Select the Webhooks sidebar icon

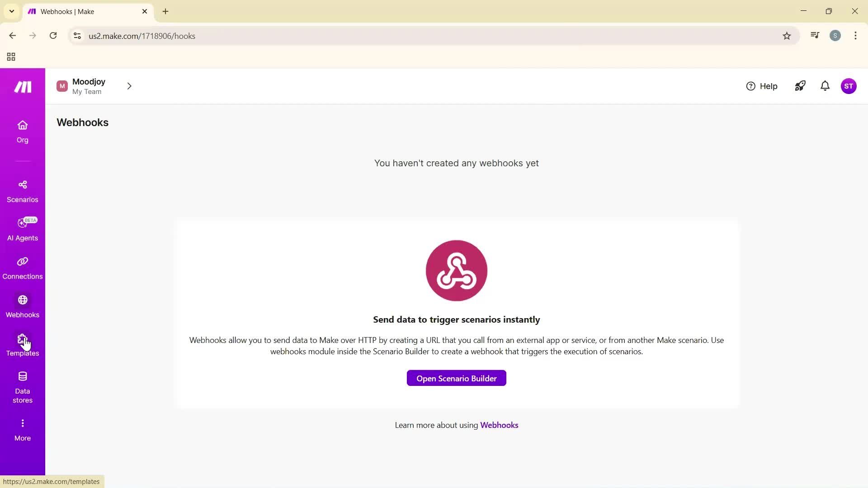tap(22, 306)
